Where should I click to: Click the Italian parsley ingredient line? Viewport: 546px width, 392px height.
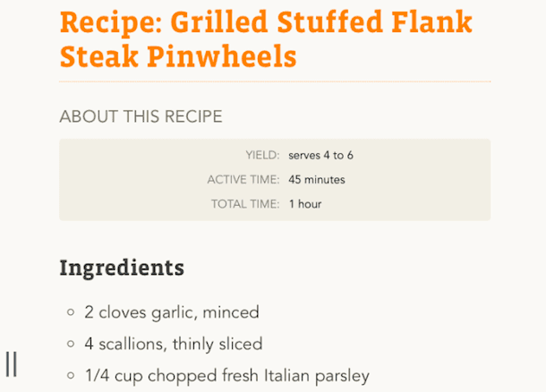tap(226, 375)
